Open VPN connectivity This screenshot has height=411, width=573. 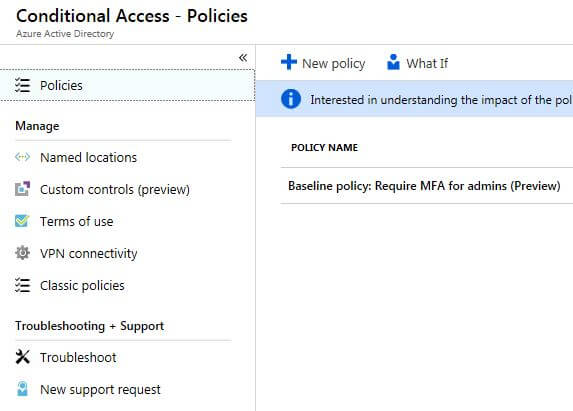tap(89, 254)
